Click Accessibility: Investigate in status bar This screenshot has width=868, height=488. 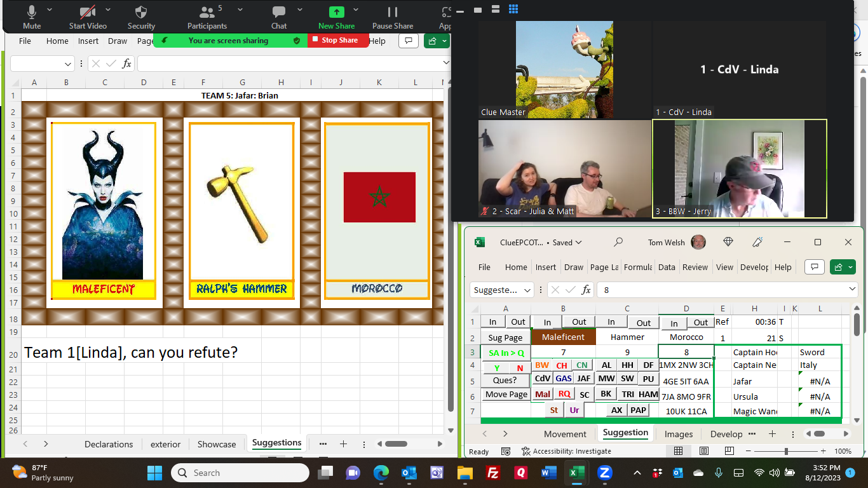click(x=566, y=451)
